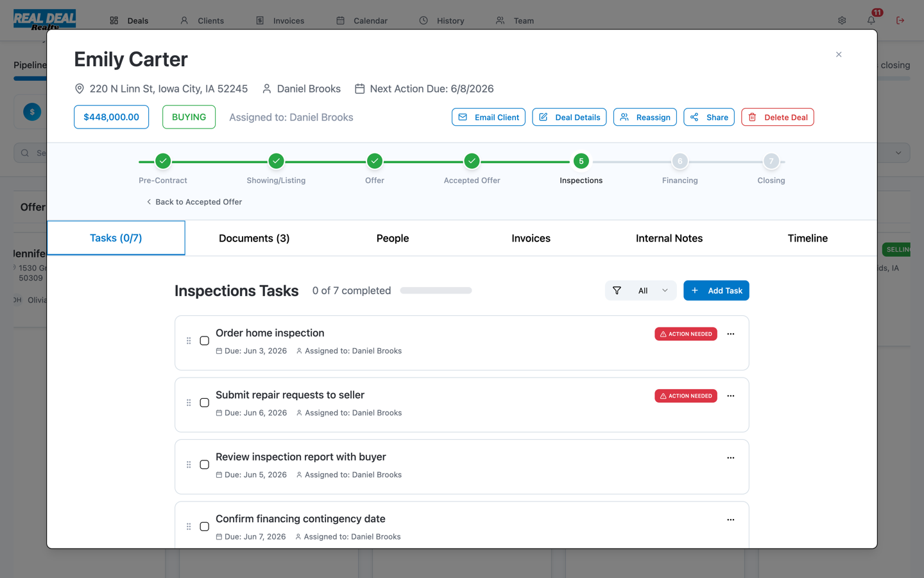Share this deal
This screenshot has height=578, width=924.
click(709, 117)
